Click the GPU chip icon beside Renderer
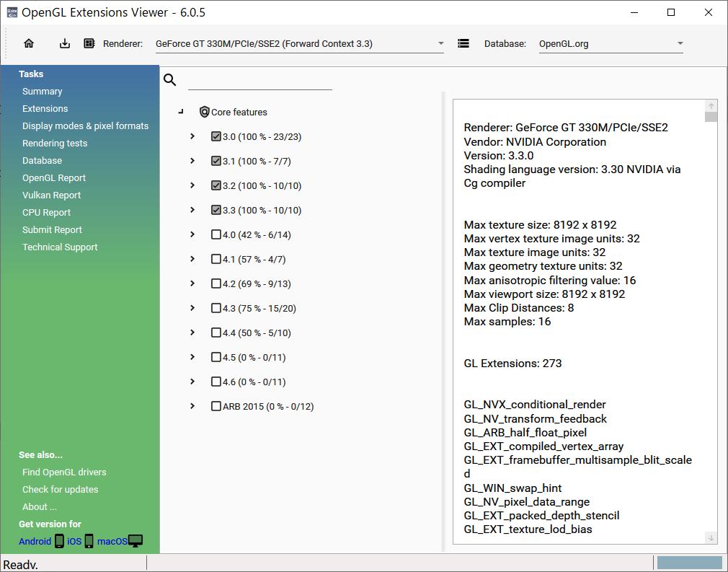This screenshot has height=572, width=728. 89,43
